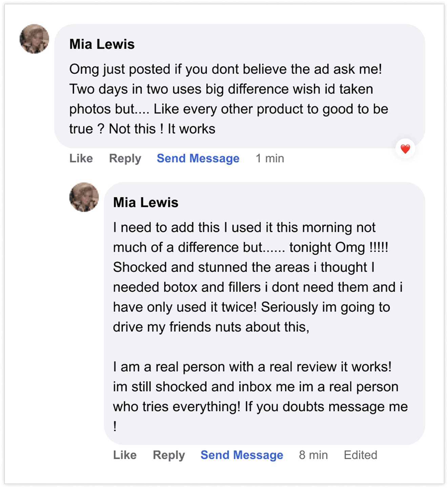Click the Mia Lewis name on the top comment
Screen dimensions: 448x488
click(102, 44)
